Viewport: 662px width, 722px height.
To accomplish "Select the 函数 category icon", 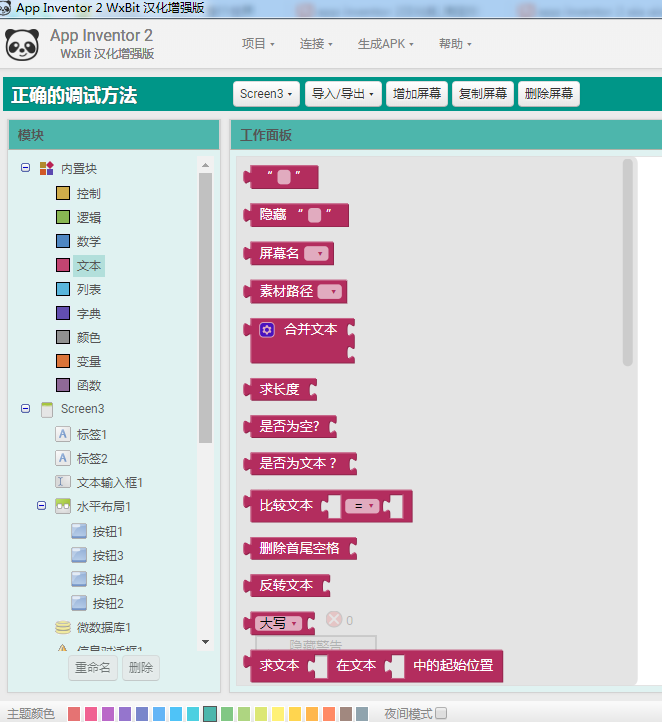I will click(63, 384).
